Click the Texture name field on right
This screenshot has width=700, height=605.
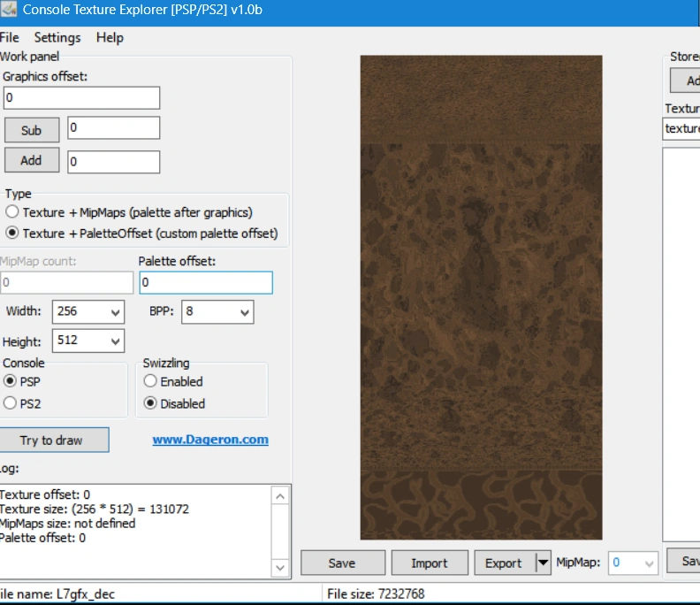tap(681, 128)
